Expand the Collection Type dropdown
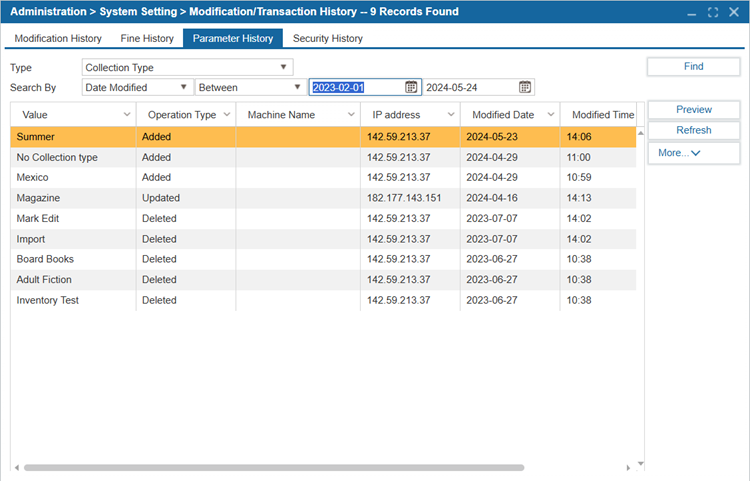 [283, 67]
